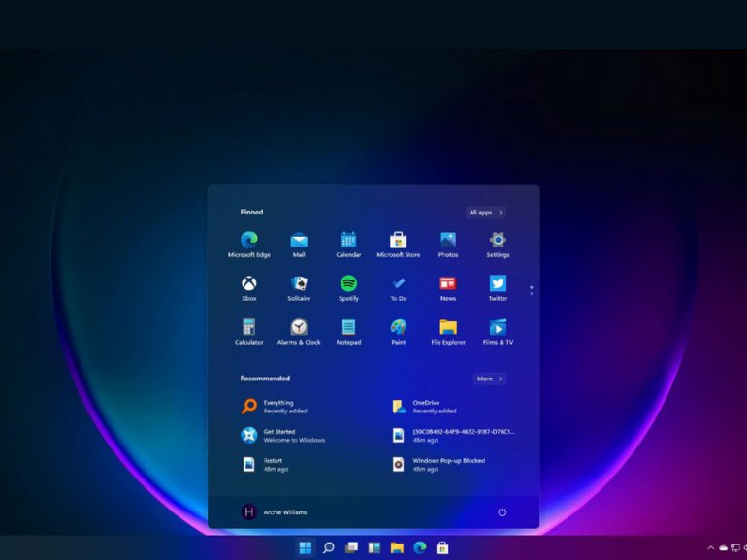Open File Explorer on the taskbar
Viewport: 747px width, 560px height.
397,547
